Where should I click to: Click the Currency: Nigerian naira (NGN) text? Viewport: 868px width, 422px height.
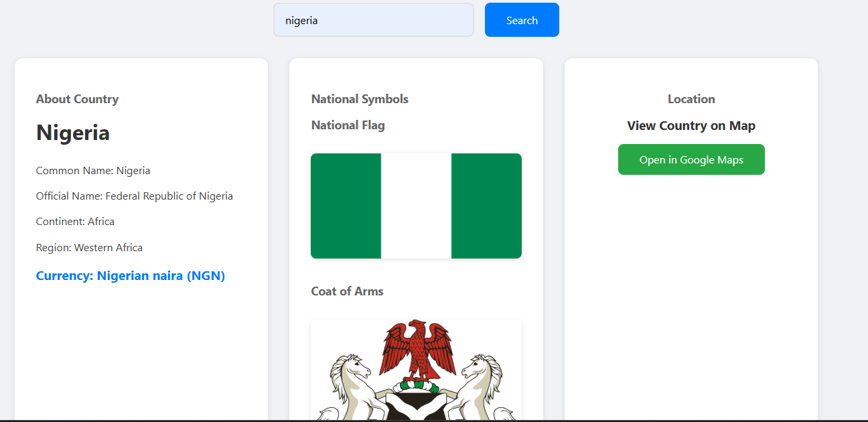[131, 276]
